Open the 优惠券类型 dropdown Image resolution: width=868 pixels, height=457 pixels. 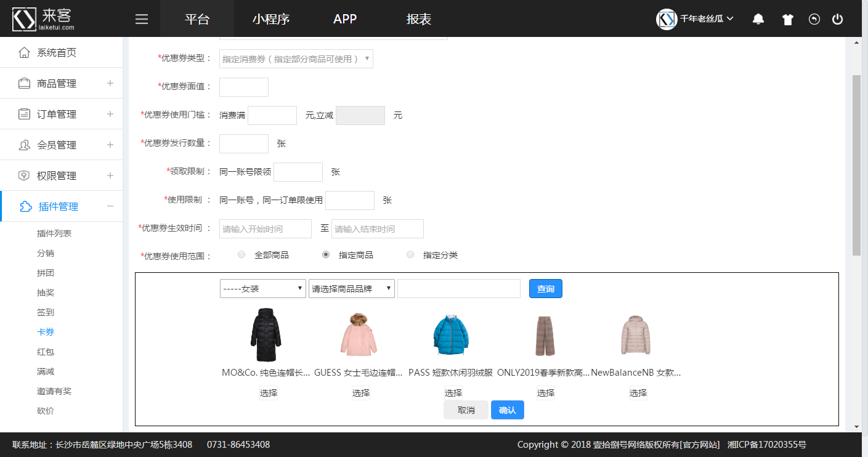296,59
